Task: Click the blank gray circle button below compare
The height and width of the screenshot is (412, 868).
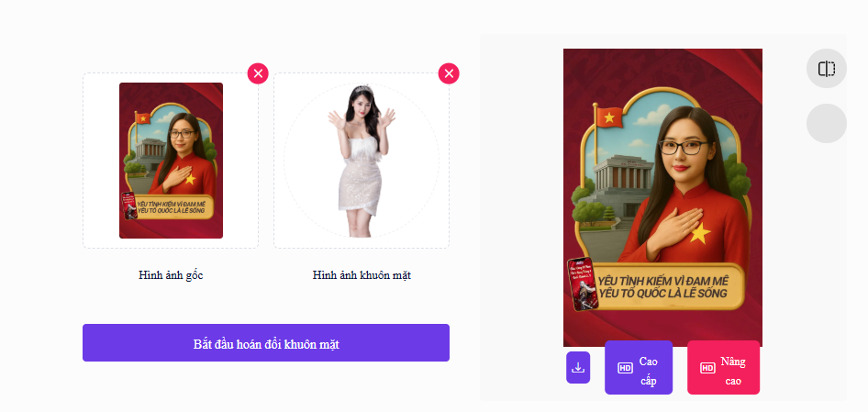Action: (x=827, y=123)
